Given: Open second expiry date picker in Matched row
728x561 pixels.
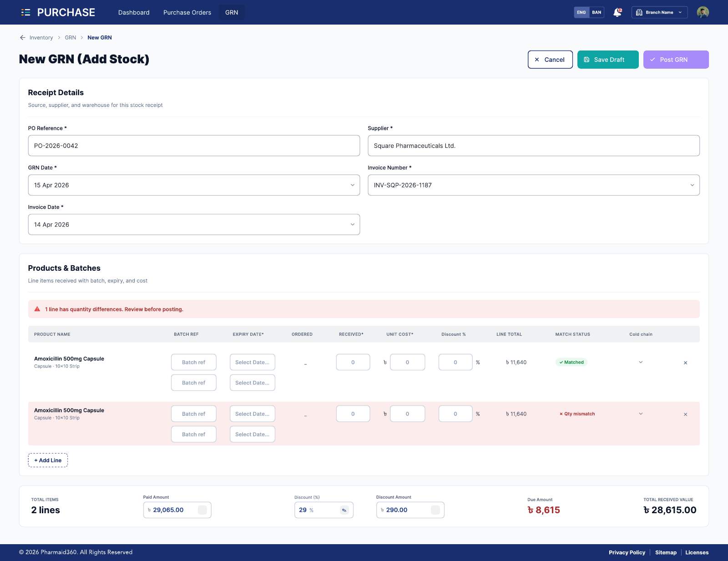Looking at the screenshot, I should 253,383.
